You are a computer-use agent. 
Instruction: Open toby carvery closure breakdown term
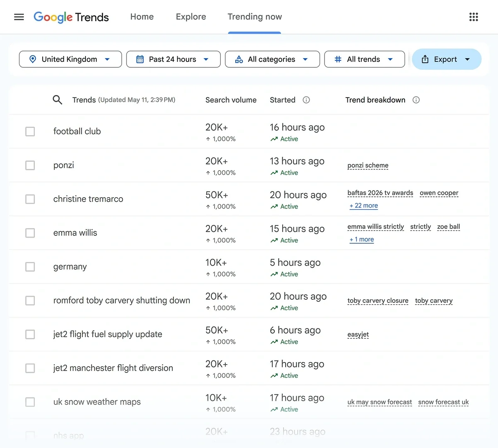coord(378,301)
